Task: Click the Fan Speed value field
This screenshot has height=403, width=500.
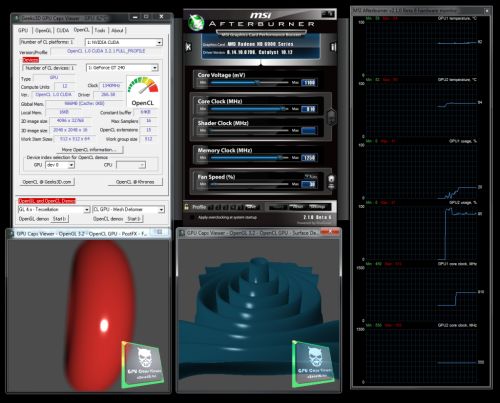Action: (309, 184)
